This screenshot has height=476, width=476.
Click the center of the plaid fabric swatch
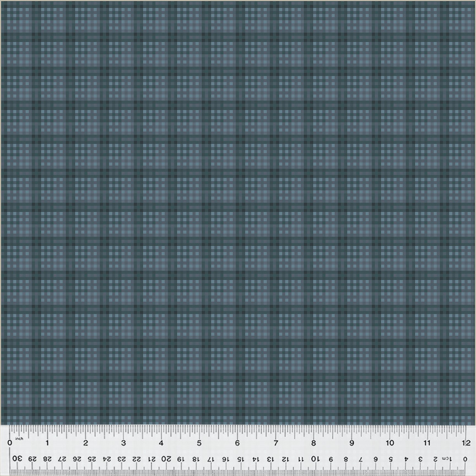click(238, 212)
